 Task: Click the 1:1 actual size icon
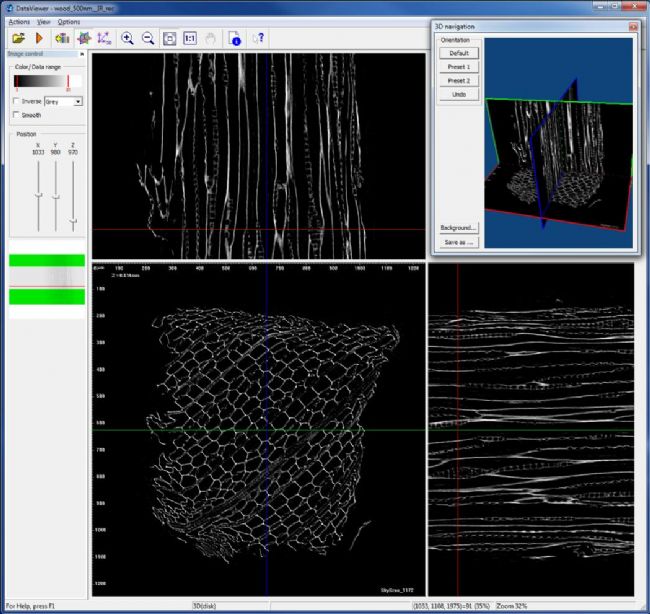[190, 38]
